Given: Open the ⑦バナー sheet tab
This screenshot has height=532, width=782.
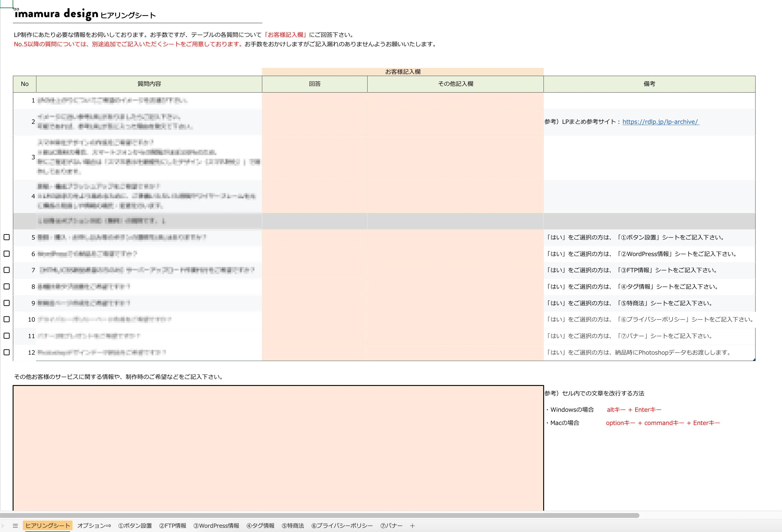Looking at the screenshot, I should tap(391, 526).
